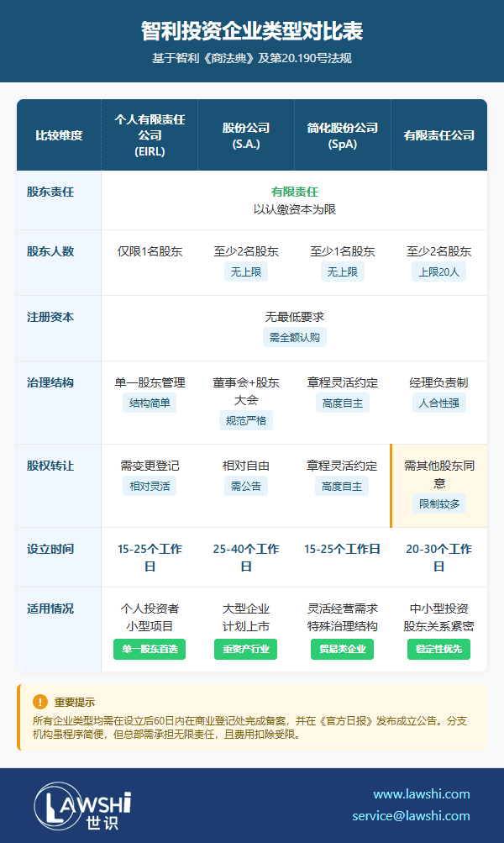Click the 限制较多 tag in highlighted cell
Image resolution: width=504 pixels, height=843 pixels.
440,504
